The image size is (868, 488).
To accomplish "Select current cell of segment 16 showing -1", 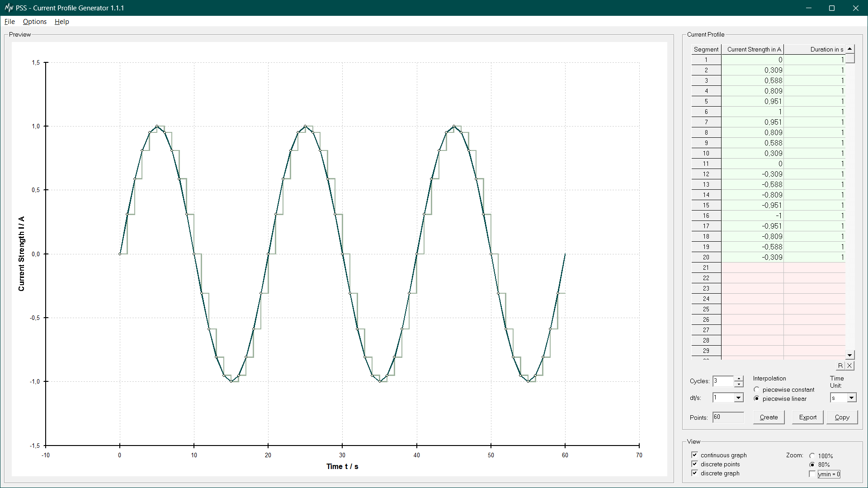I will click(752, 216).
